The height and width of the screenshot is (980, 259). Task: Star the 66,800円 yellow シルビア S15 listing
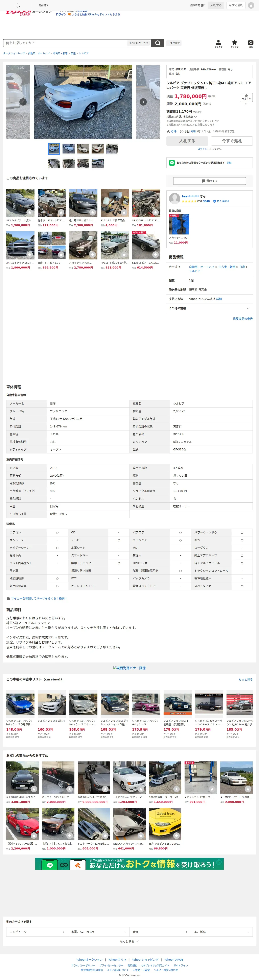click(x=176, y=835)
